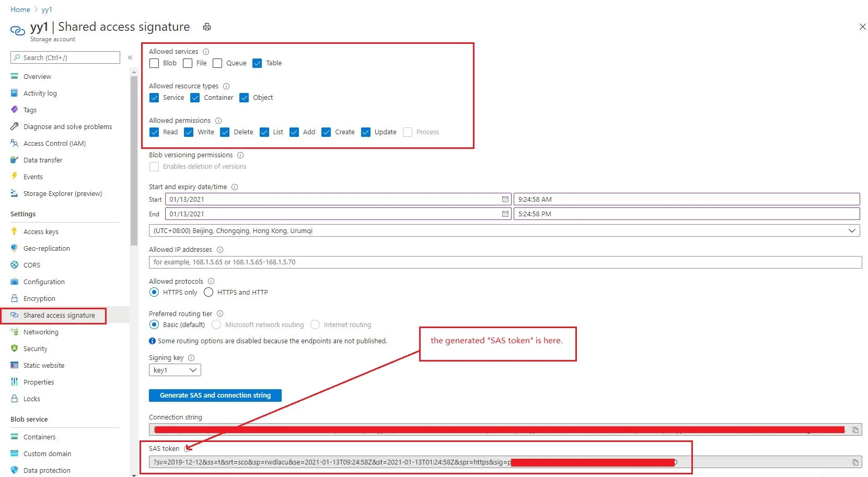Go to the Home breadcrumb link
Screen dimensions: 868x477
coord(20,9)
